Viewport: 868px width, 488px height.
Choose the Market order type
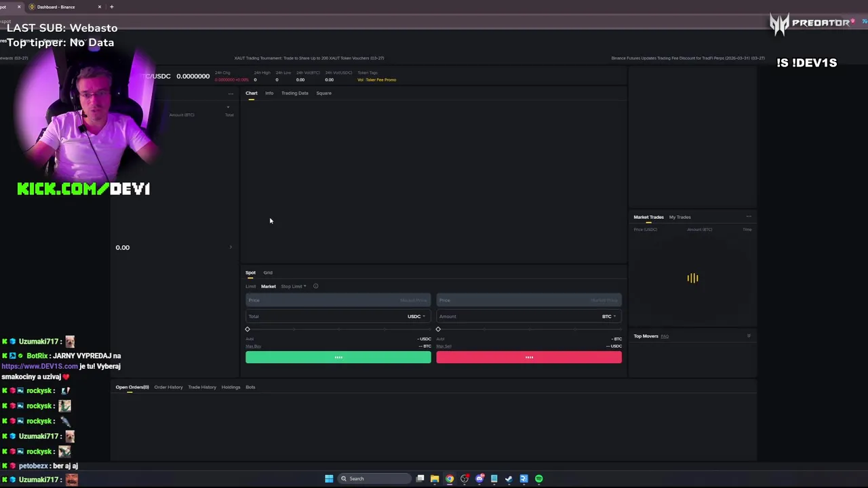pos(269,286)
